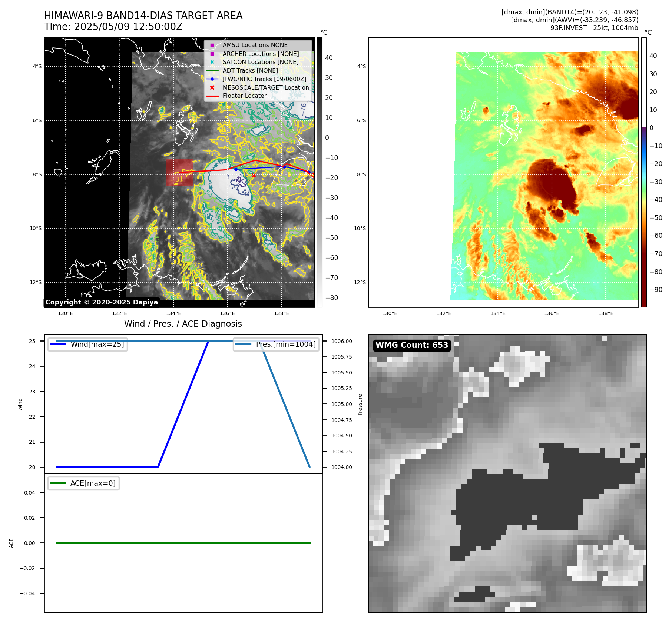Click the 'Wind / Pres. / ACE Diagnosis' title
Screen dimensions: 672x626
pyautogui.click(x=183, y=324)
